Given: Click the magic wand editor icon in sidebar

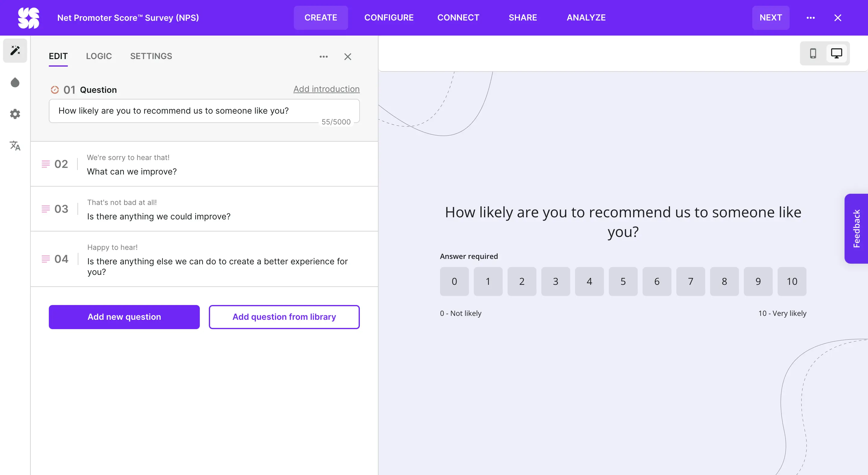Looking at the screenshot, I should point(15,51).
